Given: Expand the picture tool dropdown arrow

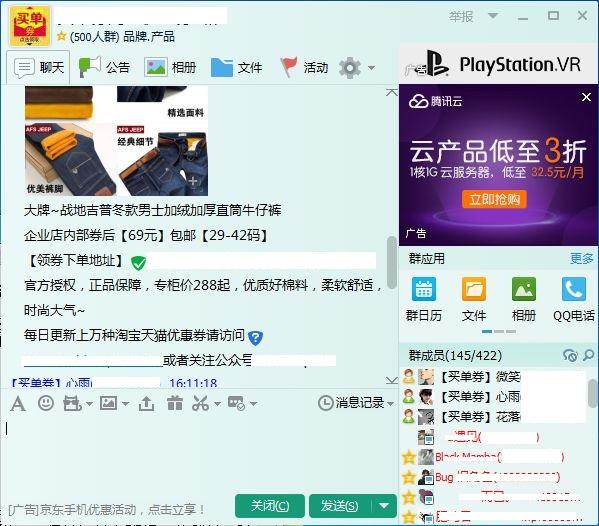Looking at the screenshot, I should point(125,404).
